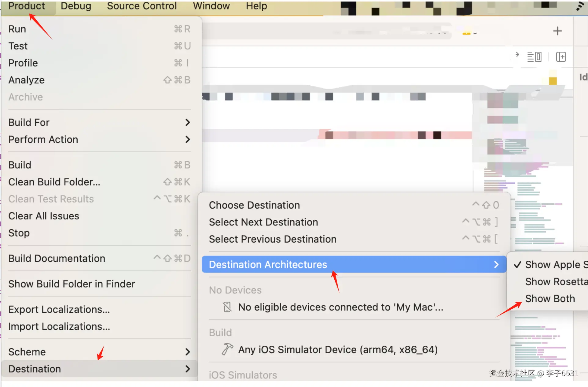
Task: Click the hammer icon beside Any iOS Simulator Device
Action: tap(227, 349)
